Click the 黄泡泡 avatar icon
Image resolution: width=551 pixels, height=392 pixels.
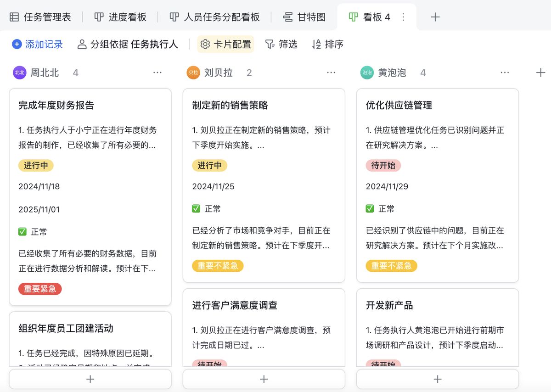pos(367,73)
